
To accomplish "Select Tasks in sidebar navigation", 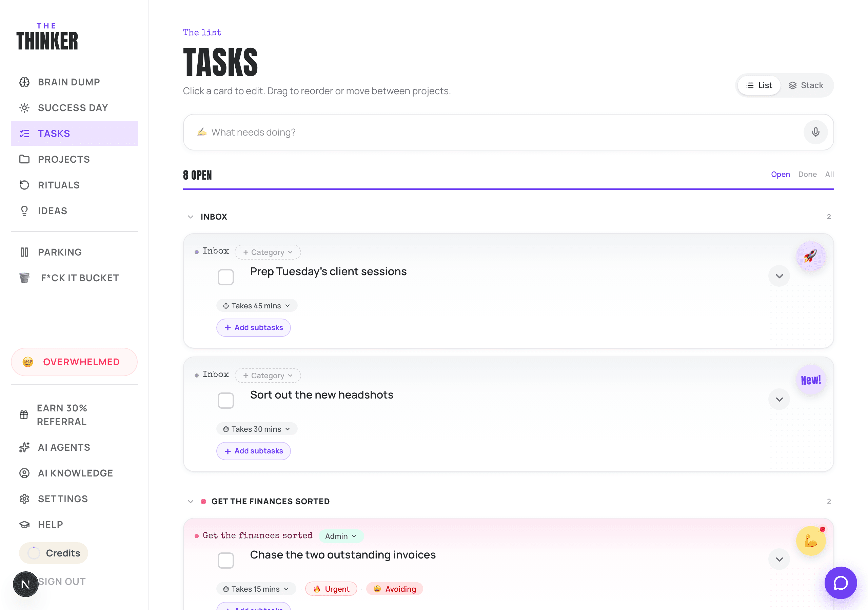I will tap(74, 134).
